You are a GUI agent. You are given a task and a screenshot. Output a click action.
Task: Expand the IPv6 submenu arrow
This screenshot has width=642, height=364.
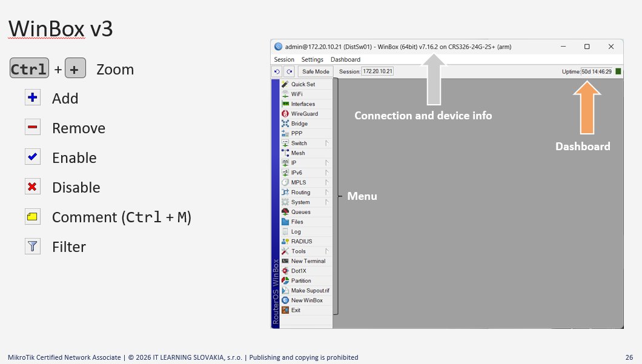pyautogui.click(x=326, y=173)
